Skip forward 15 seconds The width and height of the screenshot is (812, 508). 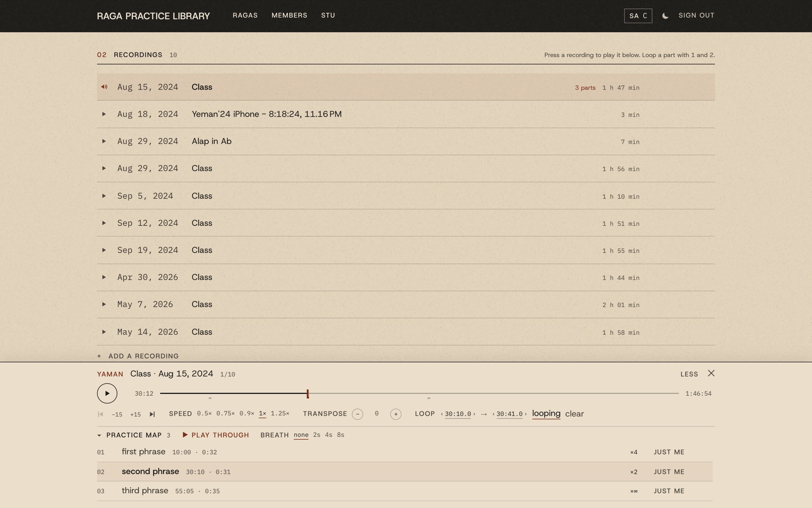point(135,415)
